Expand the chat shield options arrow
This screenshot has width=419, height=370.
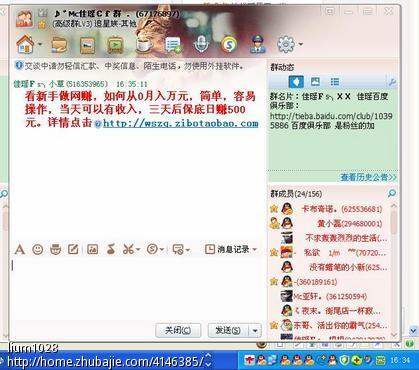coord(188,249)
